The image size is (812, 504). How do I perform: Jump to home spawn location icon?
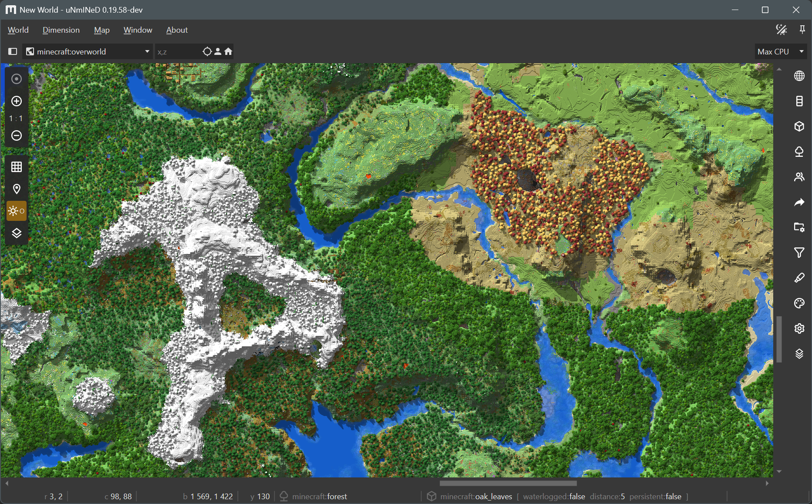coord(228,51)
